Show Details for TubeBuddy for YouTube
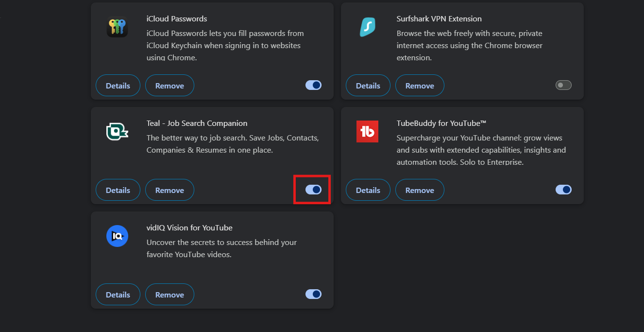644x332 pixels. tap(368, 190)
